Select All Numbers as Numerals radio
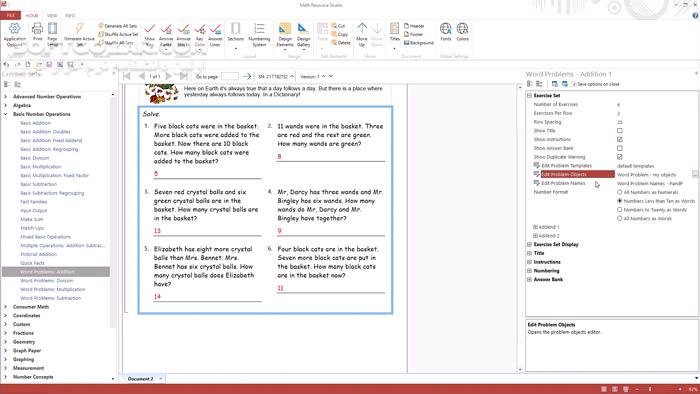Image resolution: width=700 pixels, height=394 pixels. 620,192
